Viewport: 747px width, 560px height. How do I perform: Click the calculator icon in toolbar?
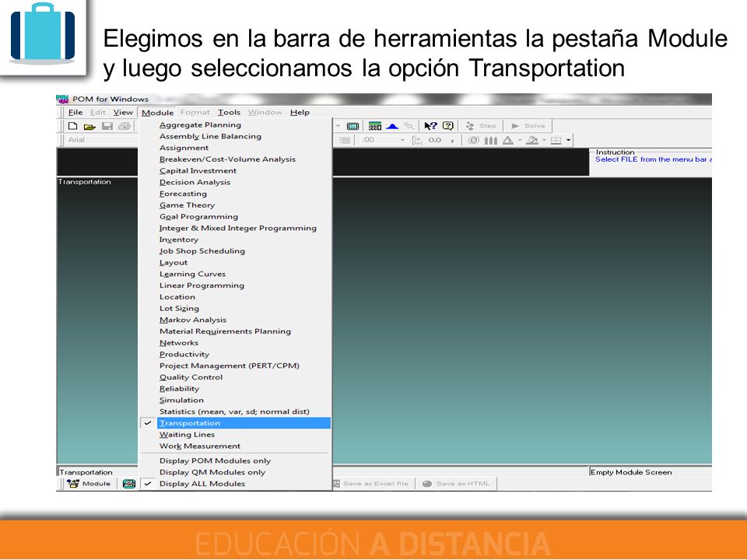point(375,126)
